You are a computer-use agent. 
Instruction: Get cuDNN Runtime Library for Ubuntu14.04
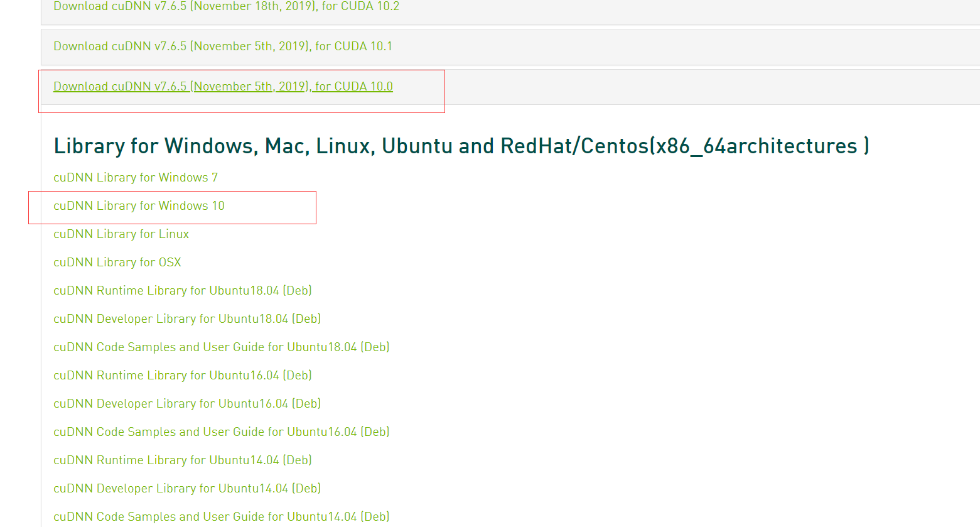coord(183,460)
